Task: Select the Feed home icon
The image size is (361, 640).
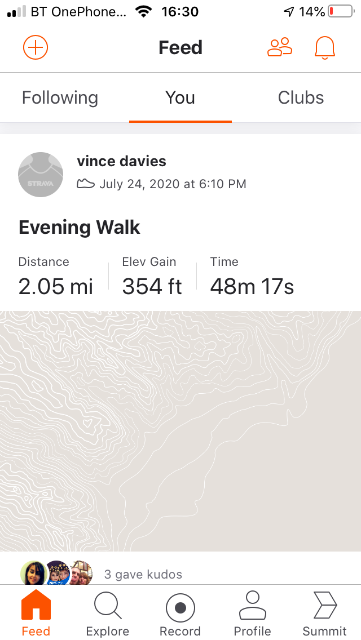Action: (x=36, y=605)
